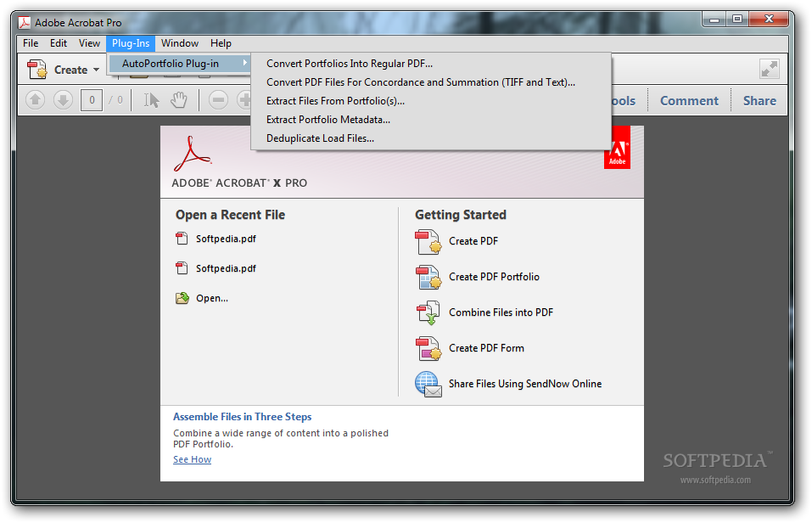Open first Softpedia.pdf recent file
The image size is (812, 523).
[x=226, y=239]
